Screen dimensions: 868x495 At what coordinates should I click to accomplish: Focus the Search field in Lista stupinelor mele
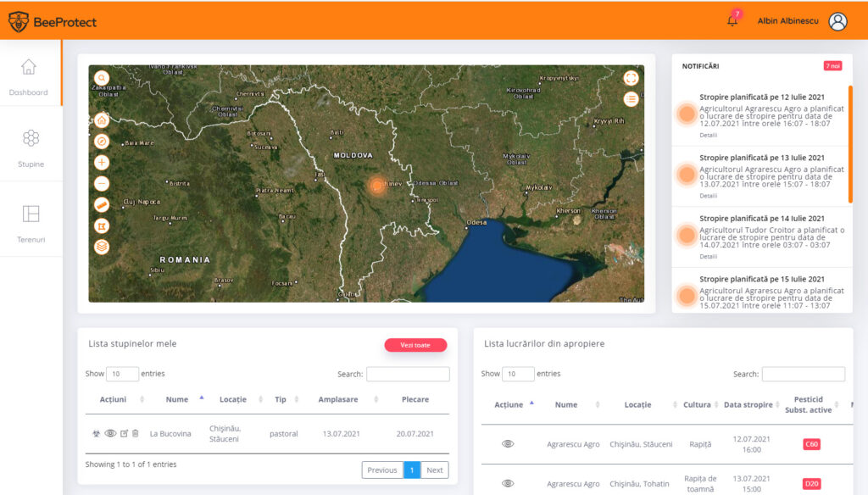coord(408,375)
